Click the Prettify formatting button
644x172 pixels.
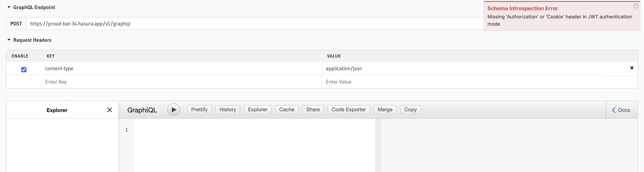[199, 110]
